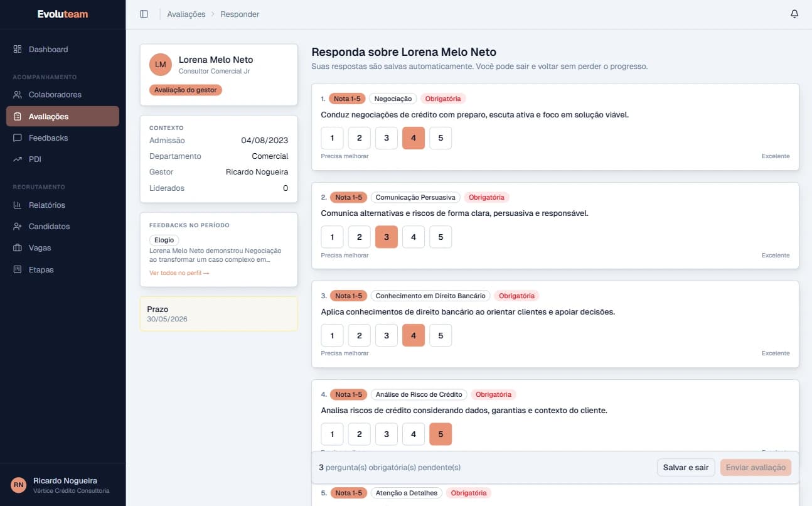Click the Negociação competency tag
The width and height of the screenshot is (812, 506).
pyautogui.click(x=393, y=99)
